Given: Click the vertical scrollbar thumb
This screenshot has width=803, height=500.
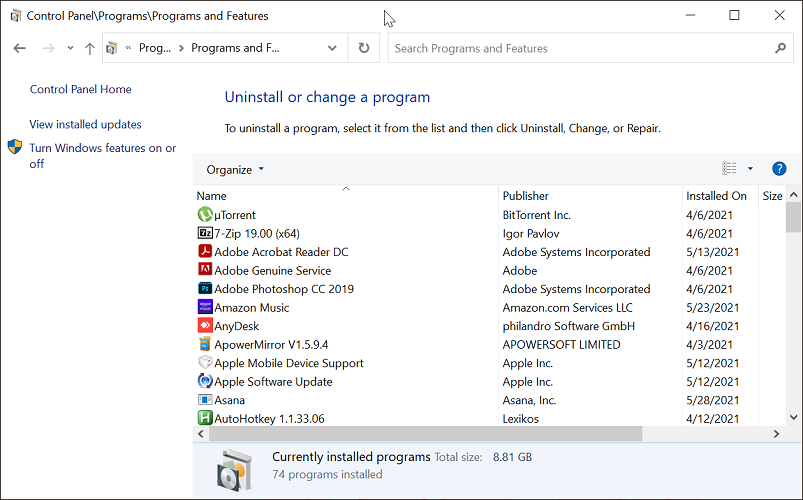Looking at the screenshot, I should coord(793,217).
